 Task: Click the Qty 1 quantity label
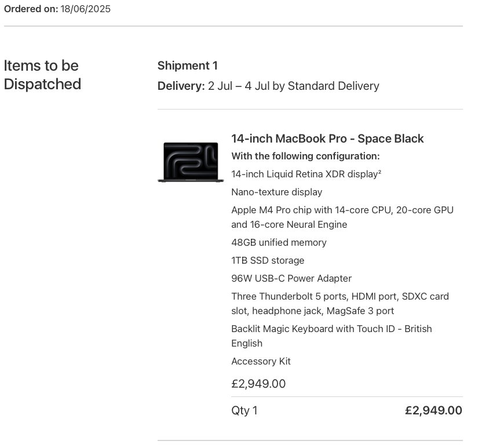click(244, 410)
